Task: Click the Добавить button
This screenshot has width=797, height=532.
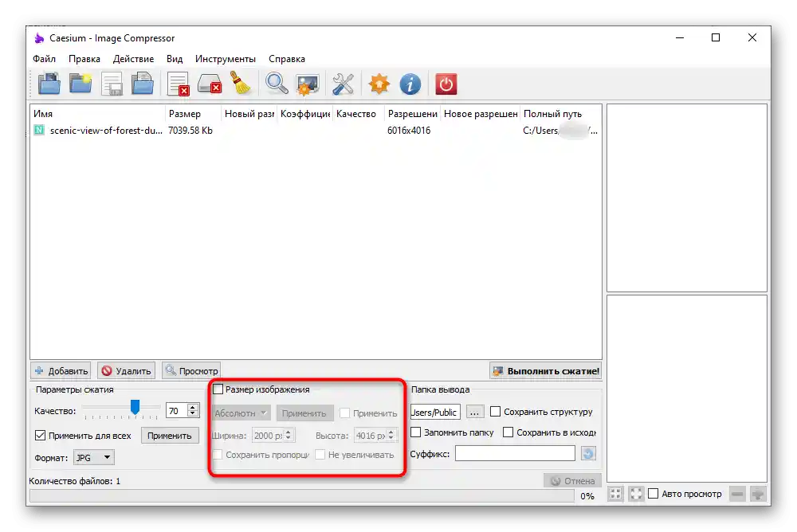Action: click(x=61, y=371)
